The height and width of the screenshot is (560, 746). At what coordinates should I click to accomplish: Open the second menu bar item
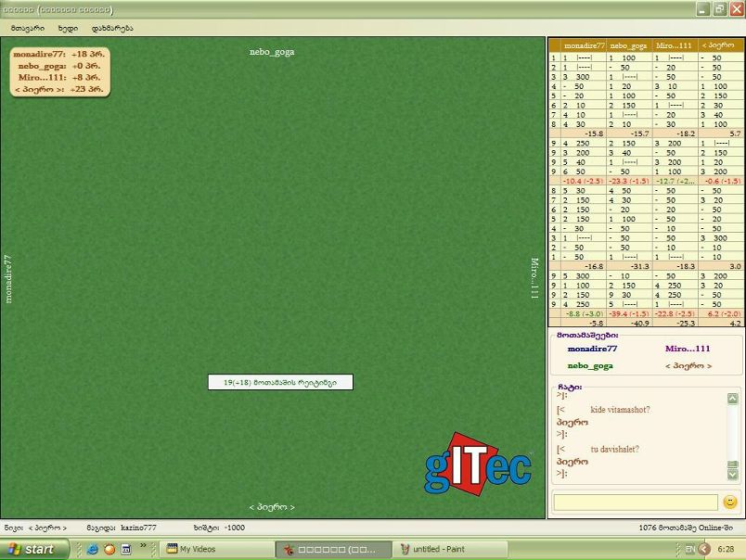tap(68, 28)
